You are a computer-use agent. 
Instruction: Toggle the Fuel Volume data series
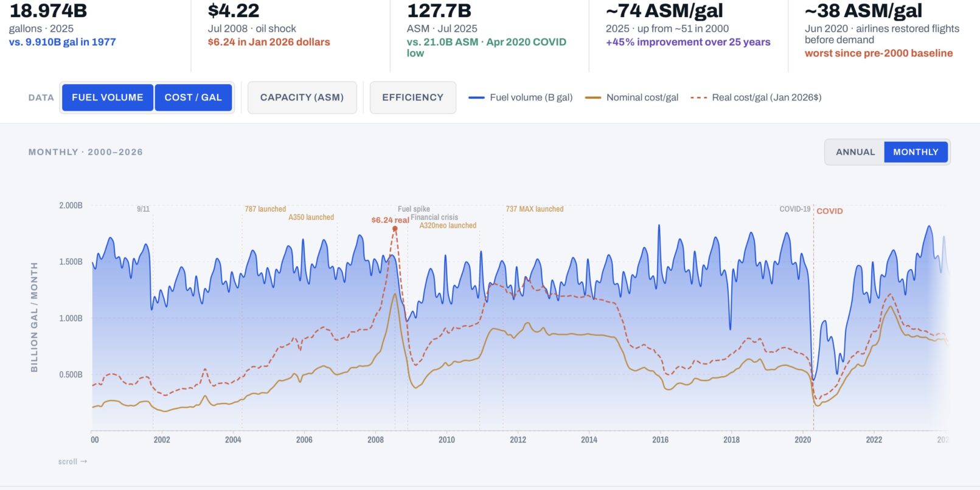pyautogui.click(x=107, y=97)
